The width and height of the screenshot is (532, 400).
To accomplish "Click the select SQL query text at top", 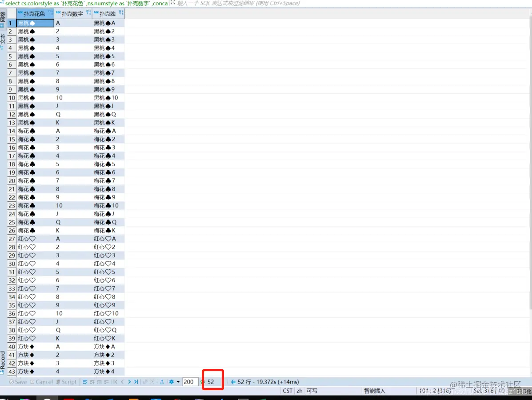I will [x=87, y=4].
